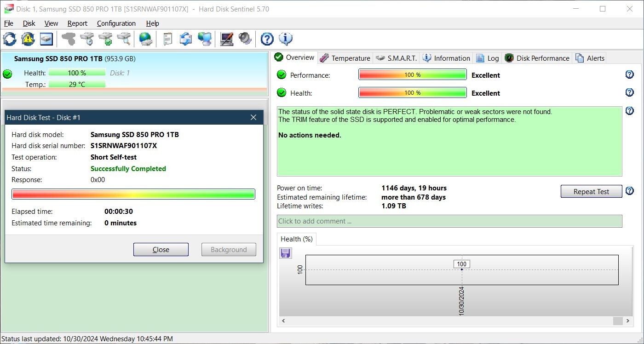Click the disk with clock test icon
This screenshot has width=644, height=344.
87,39
